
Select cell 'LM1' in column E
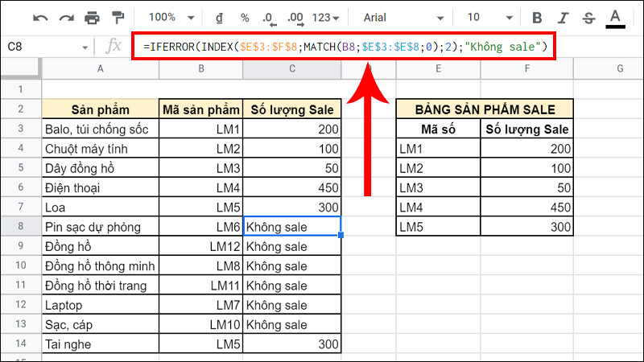tap(438, 149)
